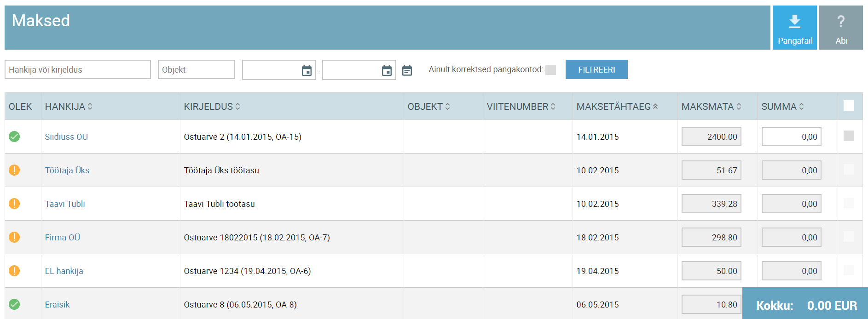Sort table by OBJEKT column

429,107
